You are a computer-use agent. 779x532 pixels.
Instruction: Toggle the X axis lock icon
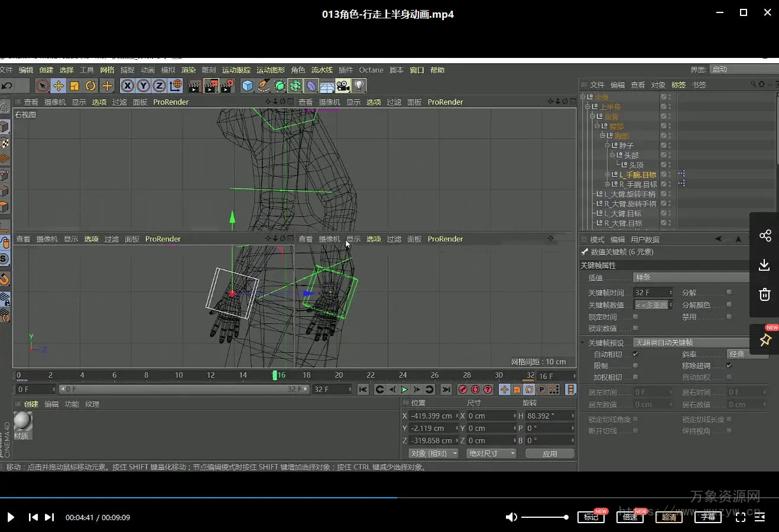127,86
